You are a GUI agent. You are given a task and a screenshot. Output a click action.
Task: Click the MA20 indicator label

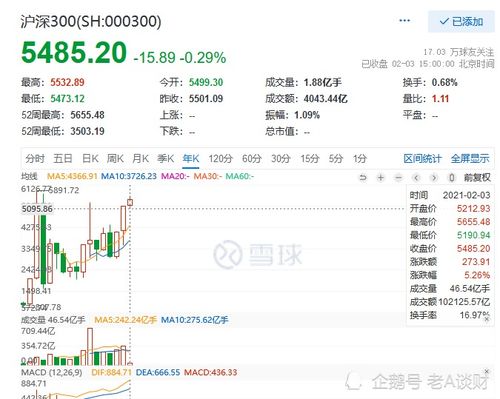[175, 176]
